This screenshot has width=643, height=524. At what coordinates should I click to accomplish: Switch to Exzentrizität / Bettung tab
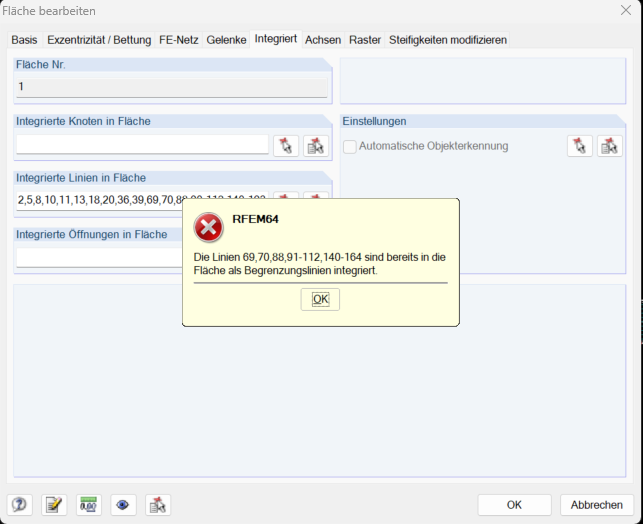(99, 40)
